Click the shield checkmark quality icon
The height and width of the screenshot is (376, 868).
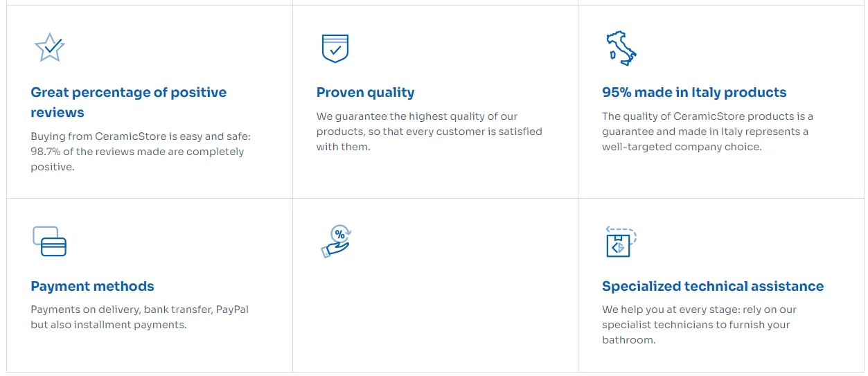335,48
